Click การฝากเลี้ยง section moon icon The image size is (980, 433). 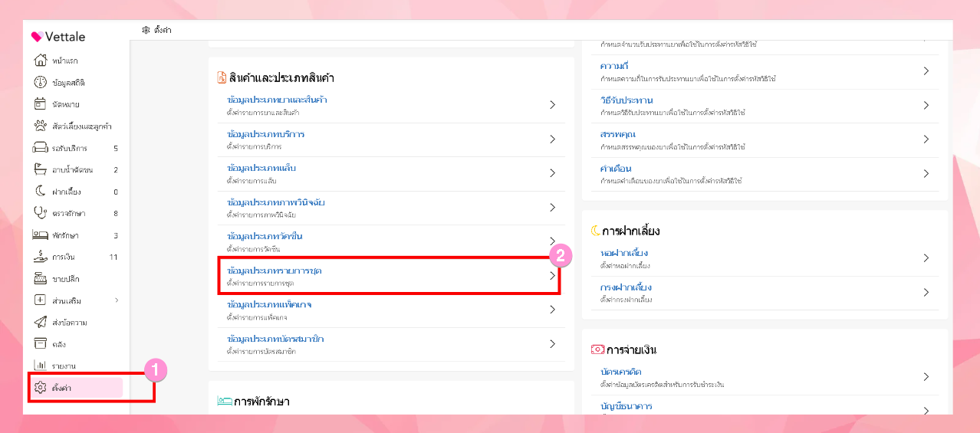tap(596, 231)
